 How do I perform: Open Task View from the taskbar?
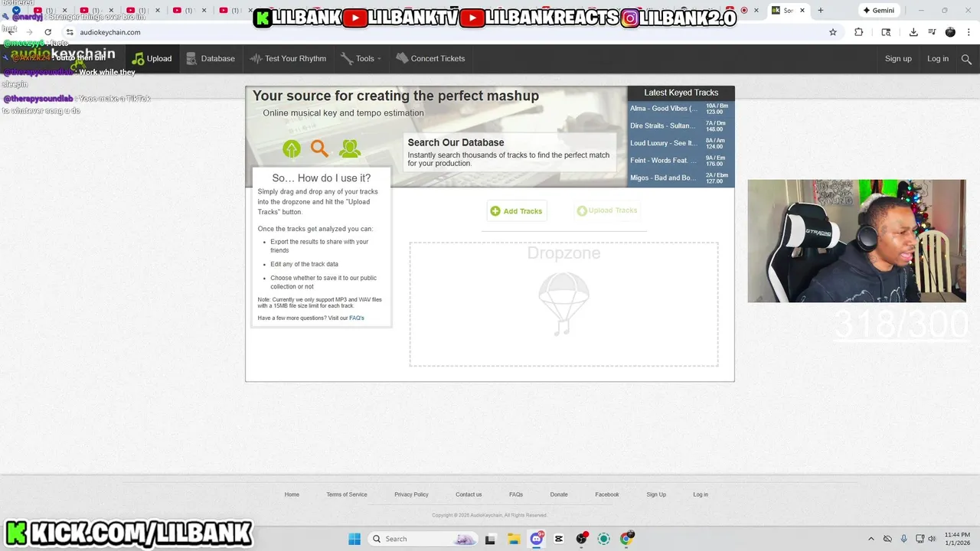pyautogui.click(x=490, y=539)
